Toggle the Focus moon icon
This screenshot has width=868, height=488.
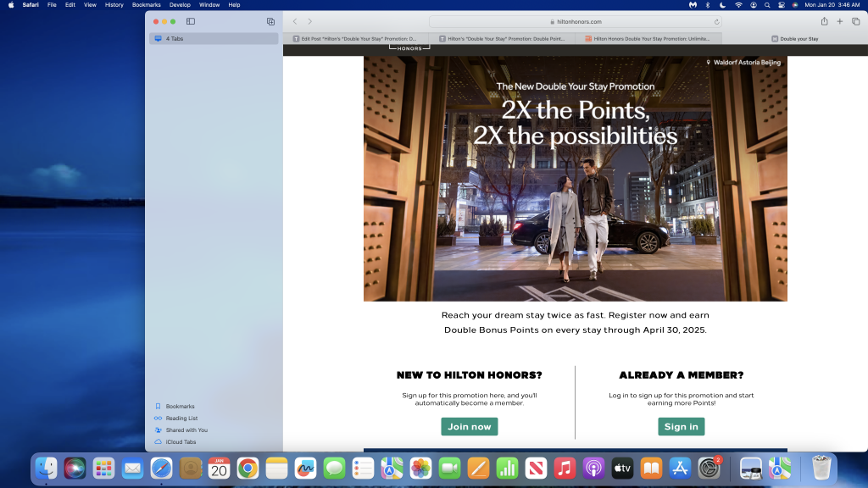click(722, 5)
